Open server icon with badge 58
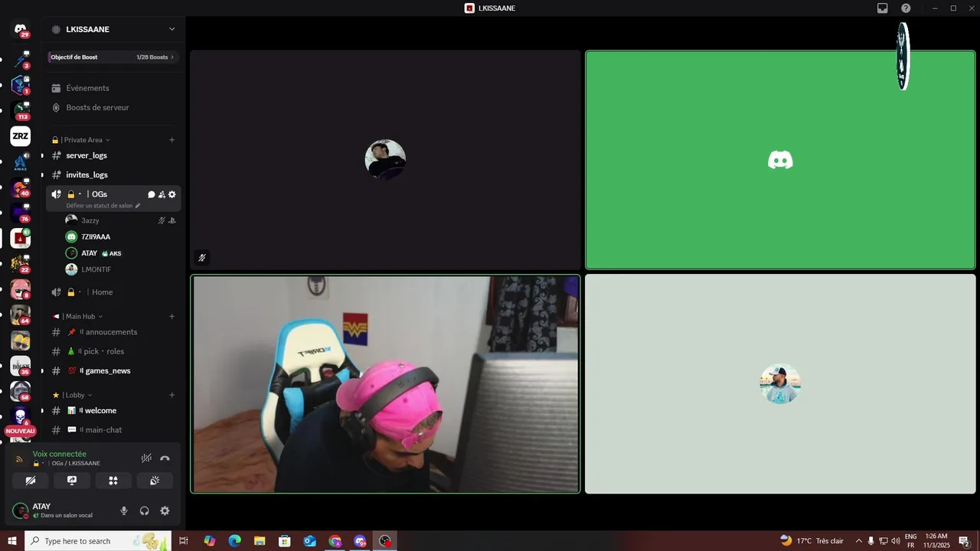This screenshot has height=551, width=980. pyautogui.click(x=21, y=391)
